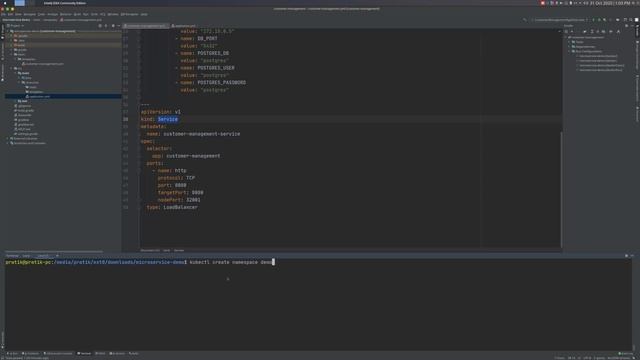Click 'Document 2/2' breadcrumb below editor

(150, 250)
